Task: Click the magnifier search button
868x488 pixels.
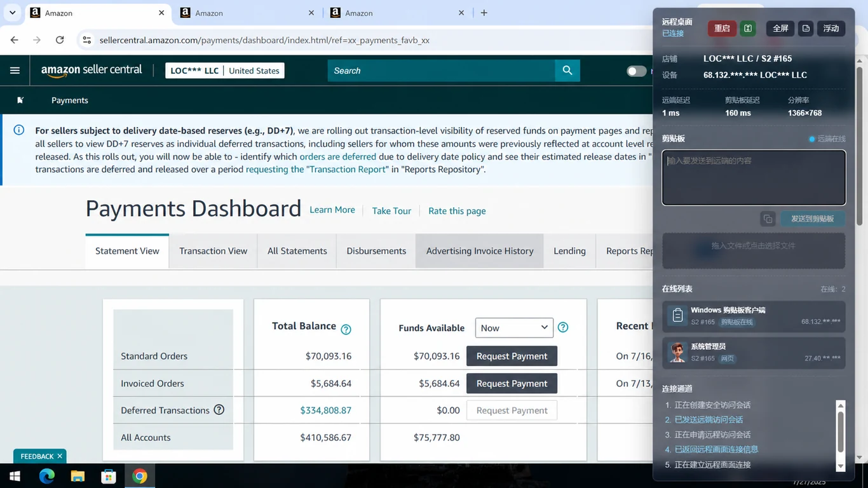Action: pos(567,71)
